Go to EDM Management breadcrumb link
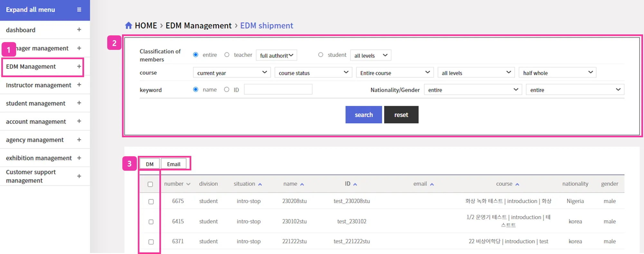The height and width of the screenshot is (254, 644). pyautogui.click(x=198, y=25)
